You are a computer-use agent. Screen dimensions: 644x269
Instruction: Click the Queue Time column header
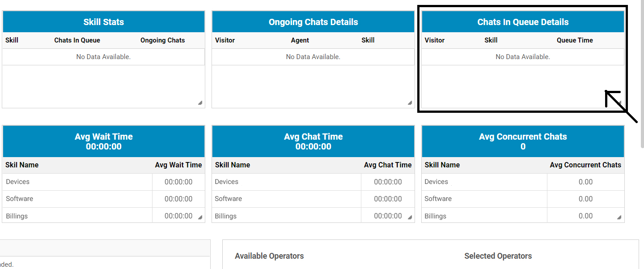(x=575, y=40)
